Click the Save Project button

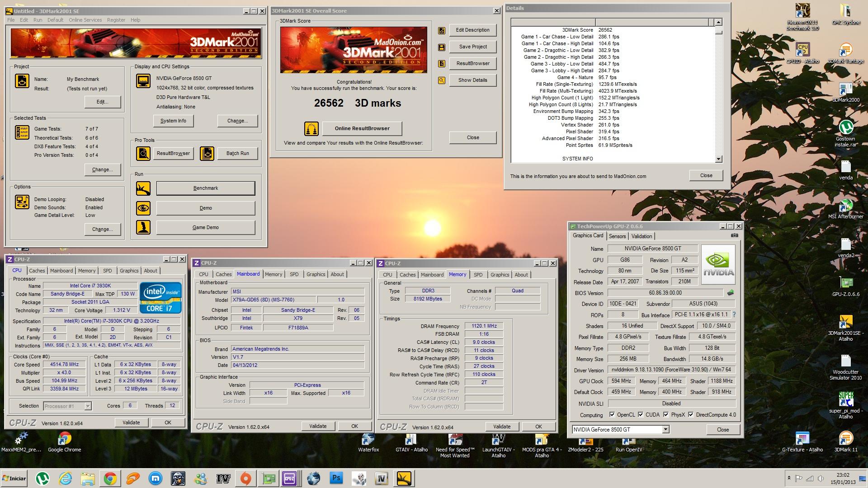tap(473, 47)
